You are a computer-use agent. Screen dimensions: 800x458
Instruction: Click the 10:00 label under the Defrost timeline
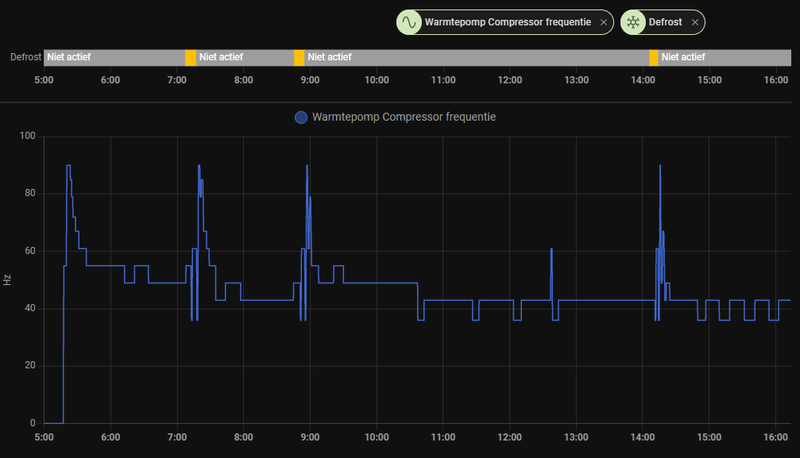377,80
